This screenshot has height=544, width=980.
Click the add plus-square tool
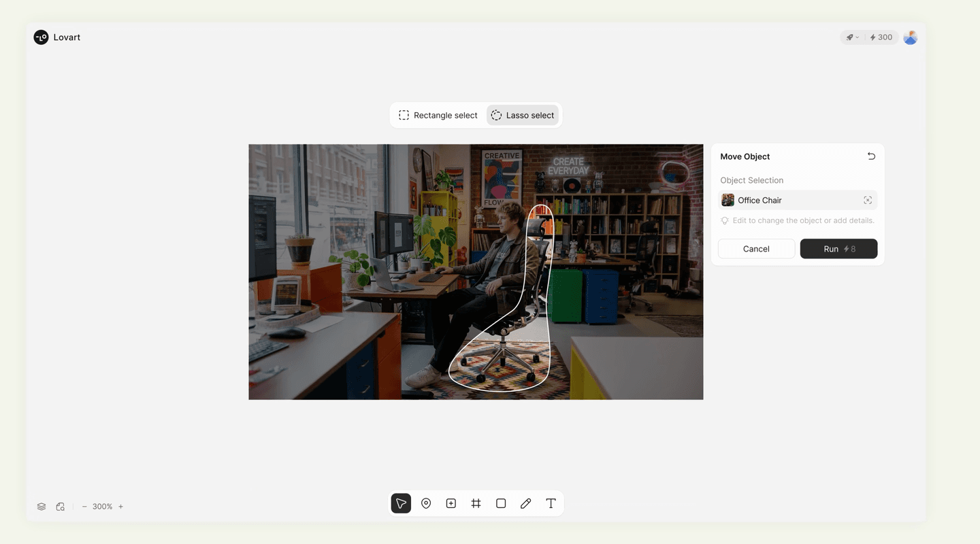coord(451,503)
